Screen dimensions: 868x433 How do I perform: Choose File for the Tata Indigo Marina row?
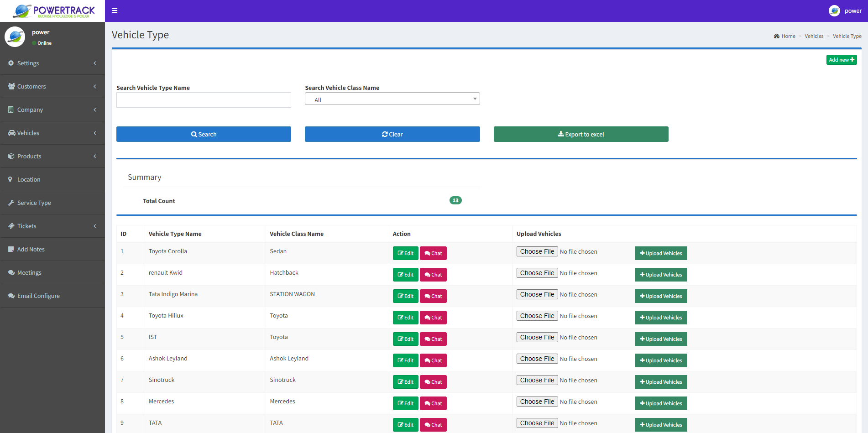pos(537,294)
